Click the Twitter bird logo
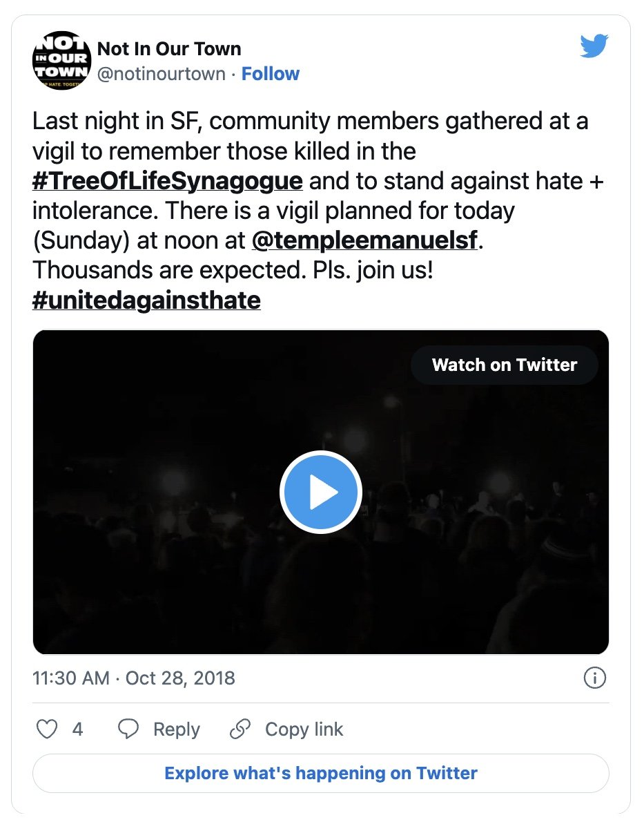Screen dimensions: 644x831 594,46
